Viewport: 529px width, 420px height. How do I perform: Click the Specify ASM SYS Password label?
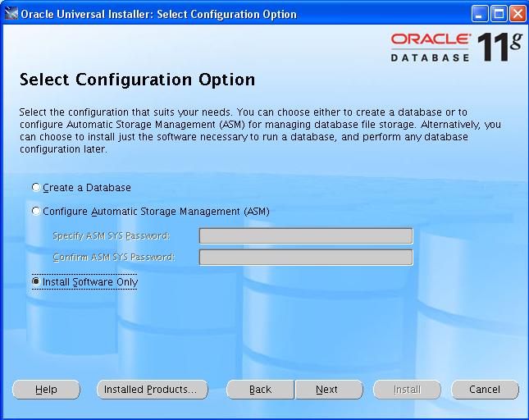point(111,236)
